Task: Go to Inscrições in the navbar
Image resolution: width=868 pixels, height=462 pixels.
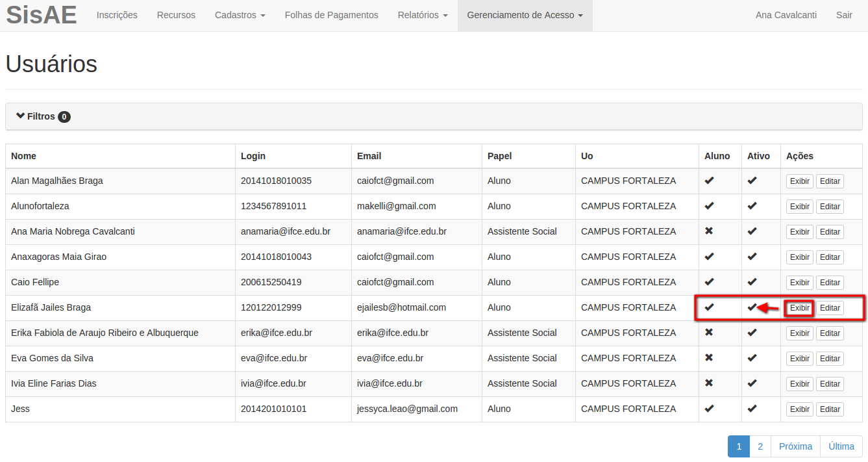Action: [117, 15]
